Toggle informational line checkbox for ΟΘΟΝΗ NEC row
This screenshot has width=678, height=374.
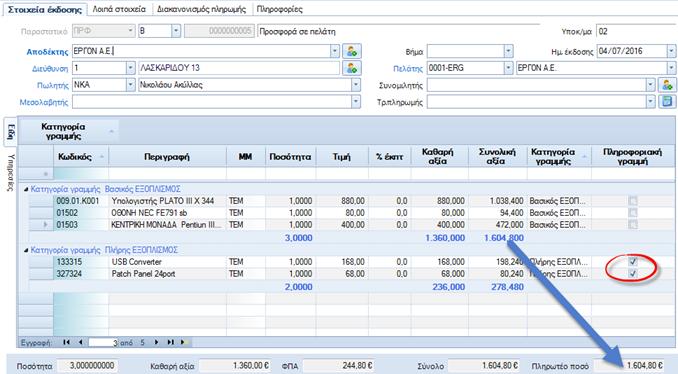[x=633, y=213]
